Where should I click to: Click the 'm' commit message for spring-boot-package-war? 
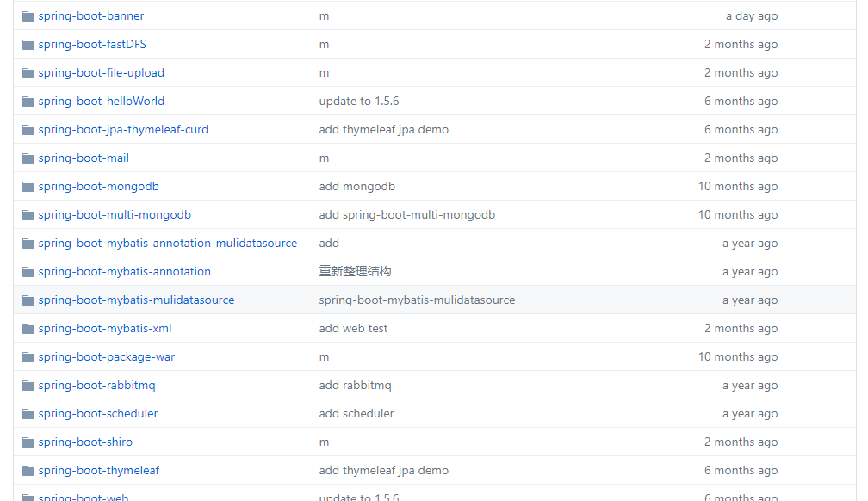click(x=324, y=357)
